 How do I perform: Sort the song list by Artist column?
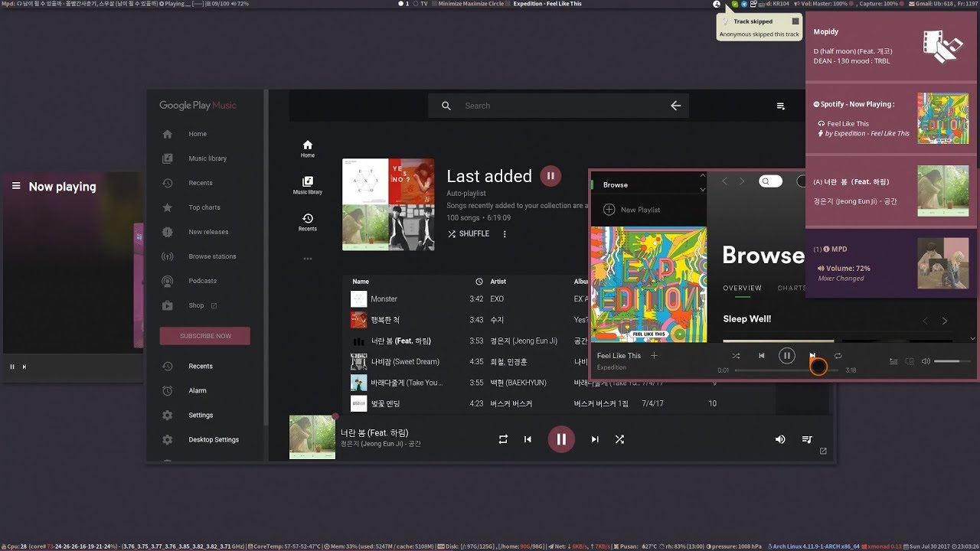point(498,282)
